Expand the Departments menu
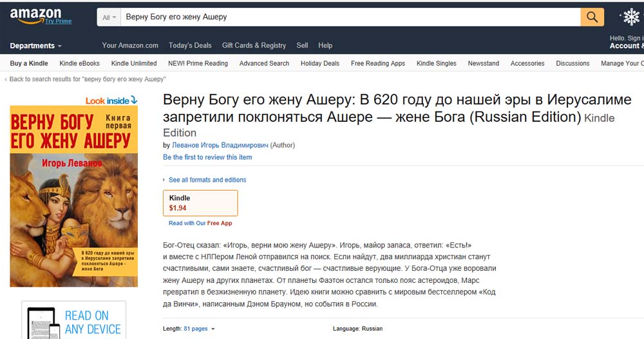 (35, 46)
